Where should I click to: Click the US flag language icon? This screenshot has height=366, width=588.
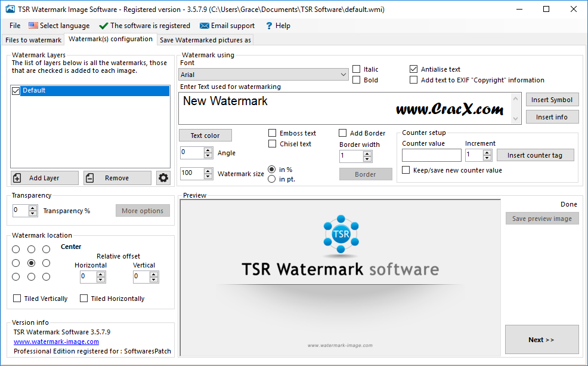pyautogui.click(x=33, y=26)
